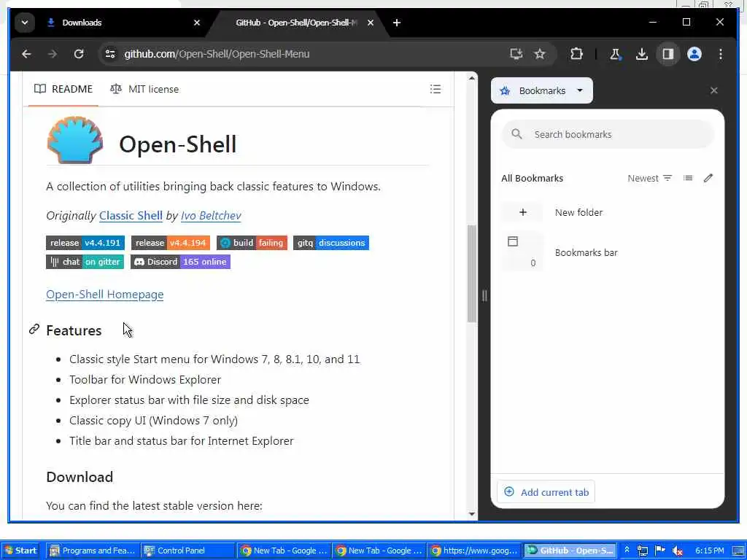This screenshot has width=747, height=560.
Task: Click the Search bookmarks field
Action: 608,134
